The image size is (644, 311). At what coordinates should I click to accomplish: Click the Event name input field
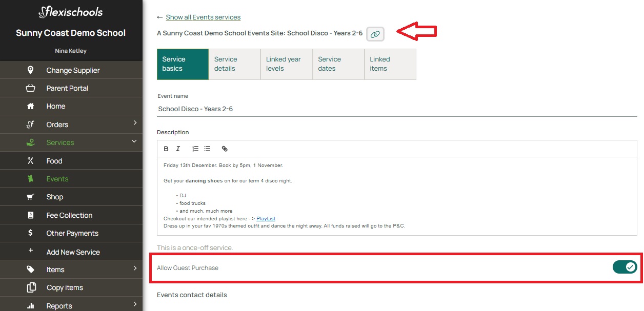pyautogui.click(x=396, y=109)
